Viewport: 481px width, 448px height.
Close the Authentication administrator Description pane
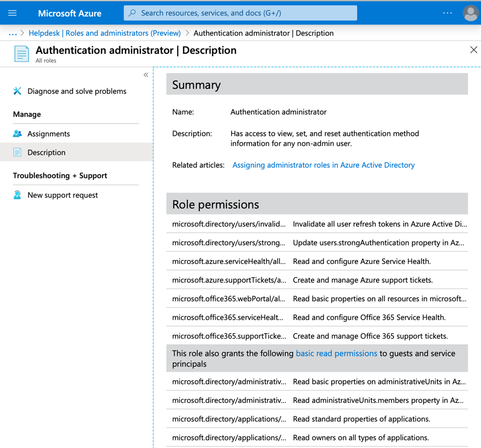pyautogui.click(x=473, y=50)
